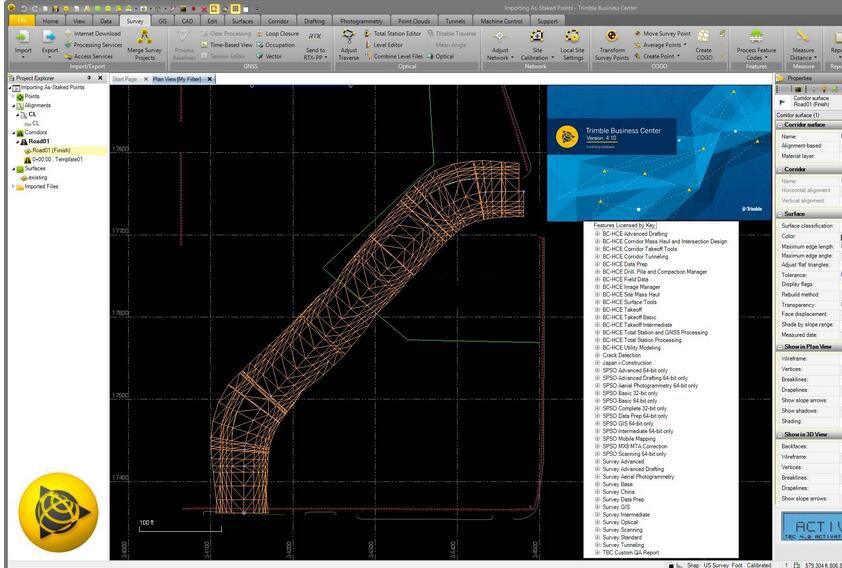Open Processing Services
The image size is (842, 568).
click(93, 45)
